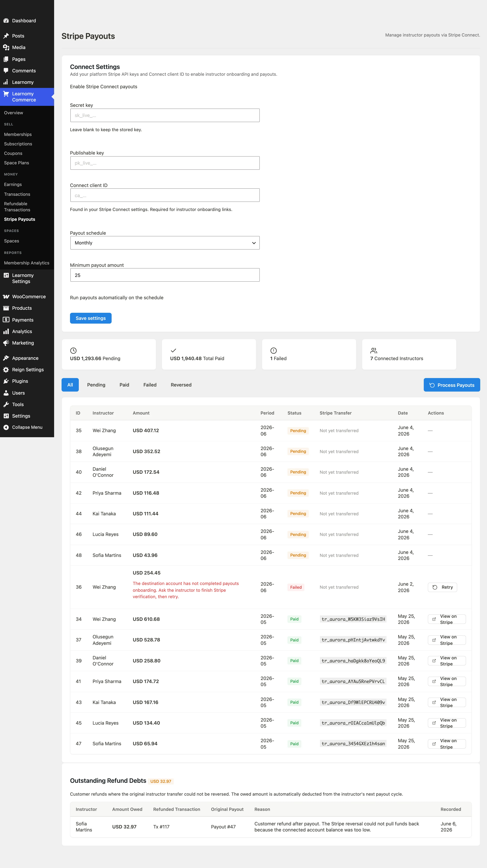The width and height of the screenshot is (487, 868).
Task: Open the Payout schedule dropdown
Action: [165, 243]
